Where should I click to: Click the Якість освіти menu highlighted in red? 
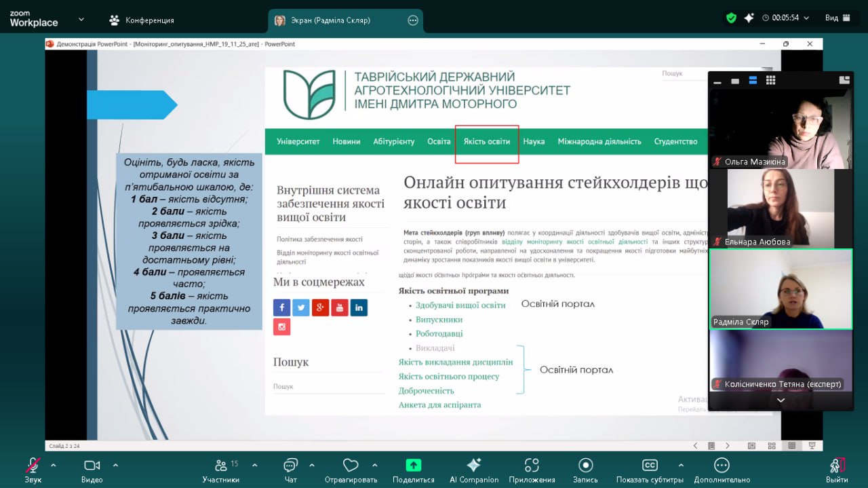pos(486,142)
